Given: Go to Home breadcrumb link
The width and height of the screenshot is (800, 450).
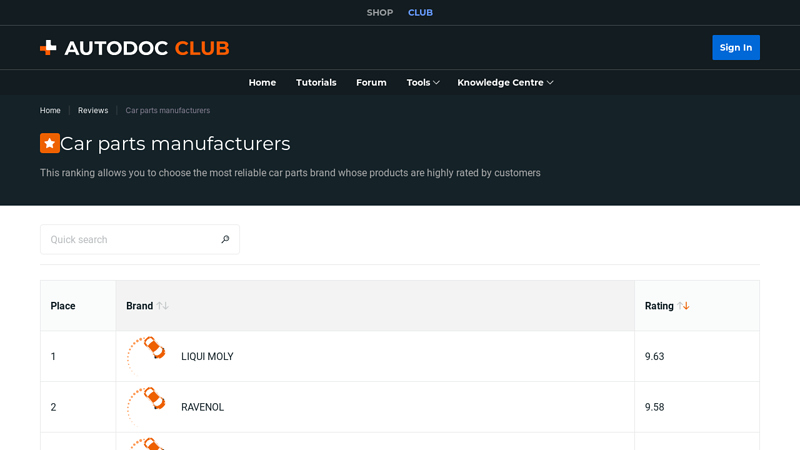Looking at the screenshot, I should [50, 110].
